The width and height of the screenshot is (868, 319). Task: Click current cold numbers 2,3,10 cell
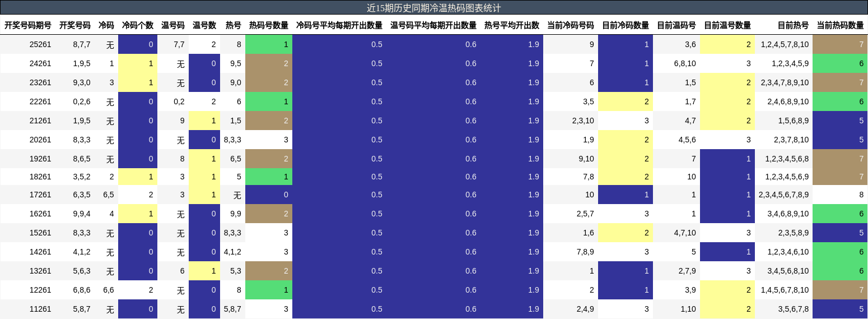583,121
